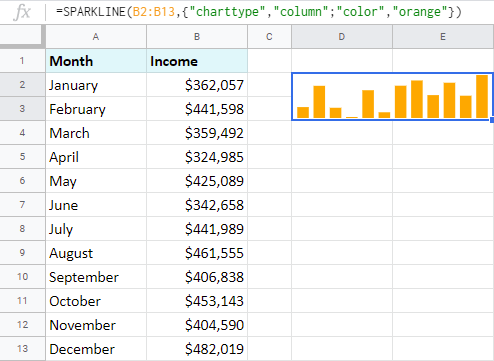
Task: Select row 4 header
Action: pos(22,133)
